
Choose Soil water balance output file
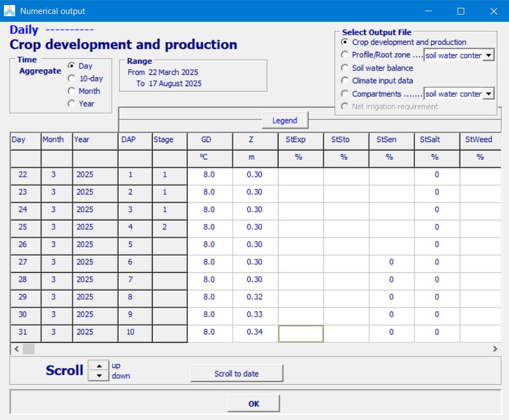[345, 68]
